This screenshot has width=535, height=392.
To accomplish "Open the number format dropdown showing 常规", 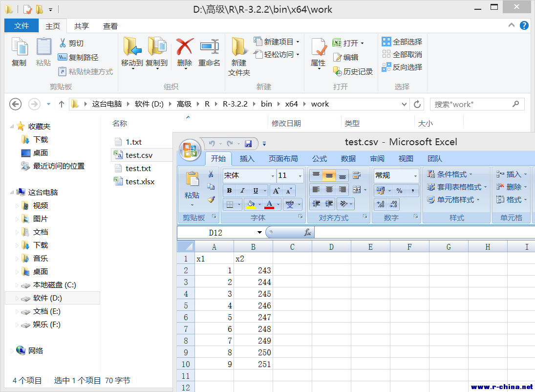I will [415, 176].
